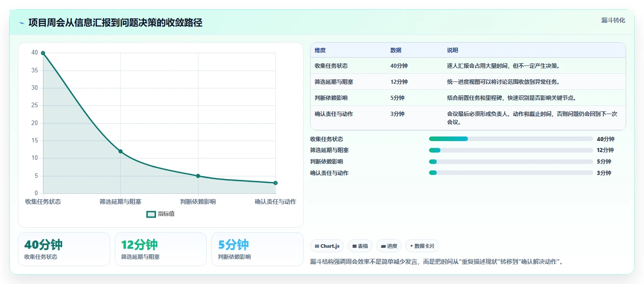Click the lightning icon beside the title
Screen dimensions: 644x284
tap(22, 23)
